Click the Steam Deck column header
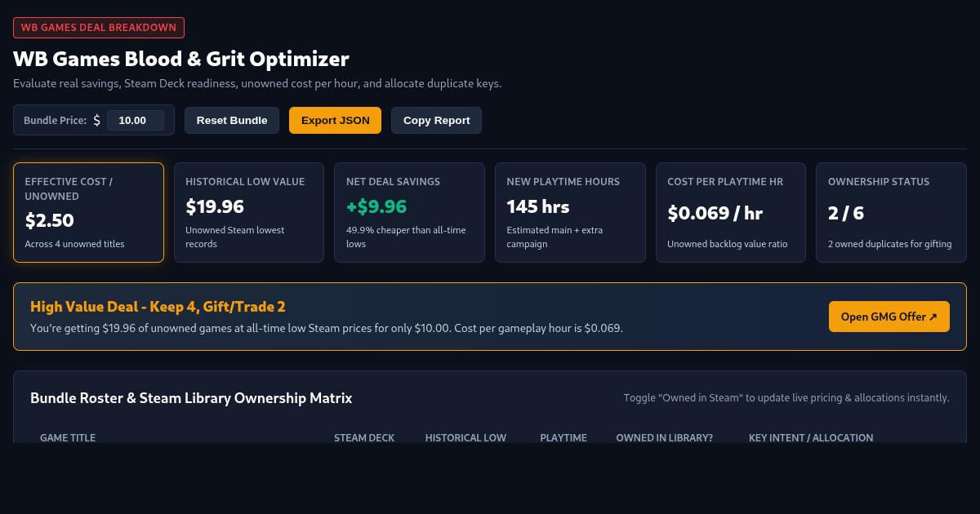The width and height of the screenshot is (980, 514). 364,438
